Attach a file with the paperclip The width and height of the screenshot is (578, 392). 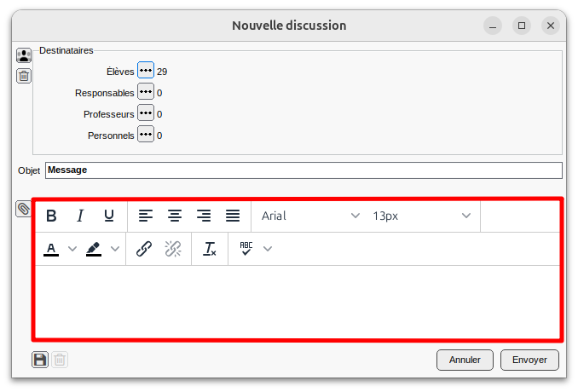[x=24, y=209]
